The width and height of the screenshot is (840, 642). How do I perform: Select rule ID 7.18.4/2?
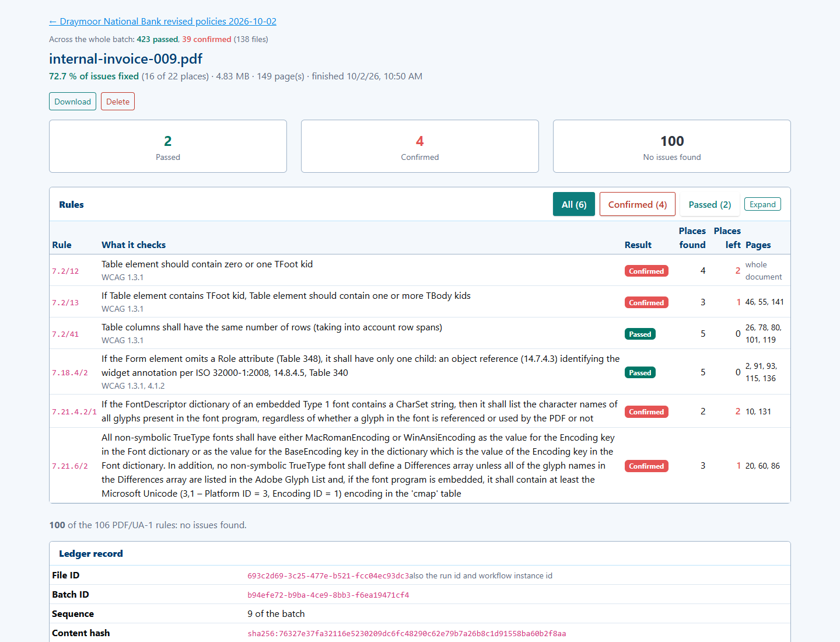pyautogui.click(x=70, y=373)
